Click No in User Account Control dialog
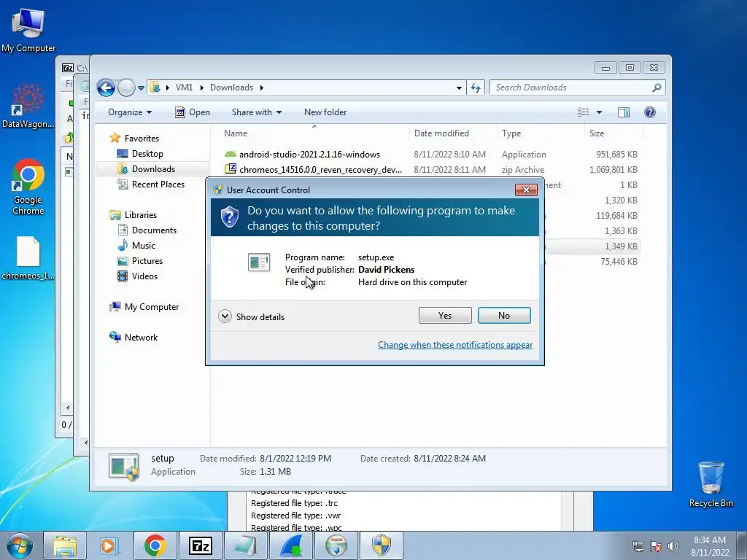The image size is (747, 560). point(504,315)
